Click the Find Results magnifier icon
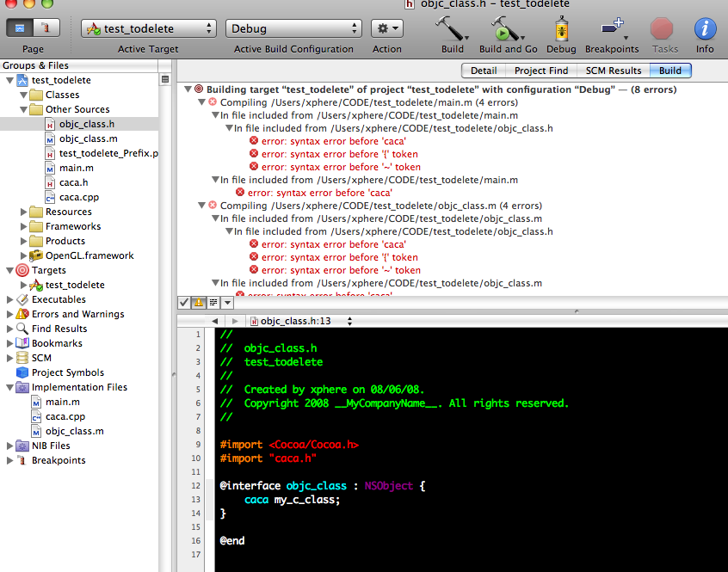Viewport: 728px width, 572px height. [22, 329]
